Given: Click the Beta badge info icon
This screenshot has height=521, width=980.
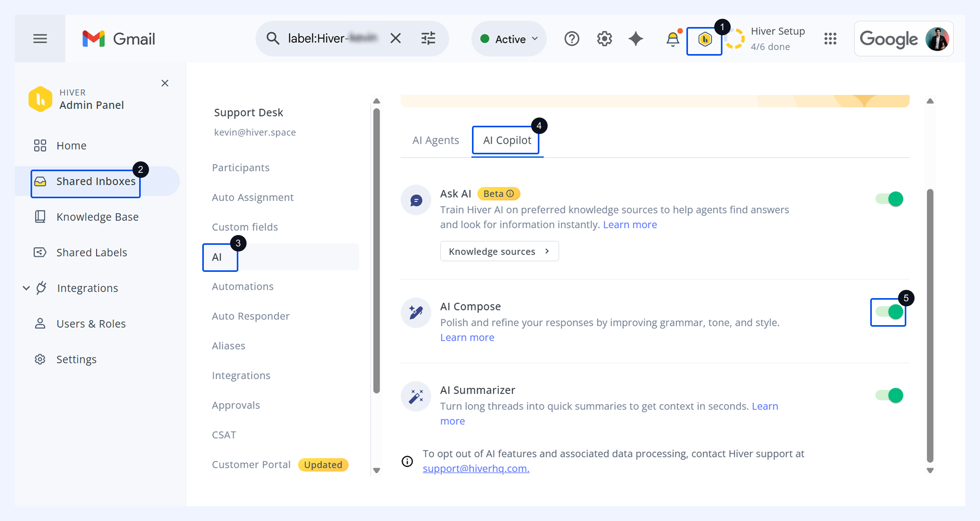Looking at the screenshot, I should click(x=510, y=194).
